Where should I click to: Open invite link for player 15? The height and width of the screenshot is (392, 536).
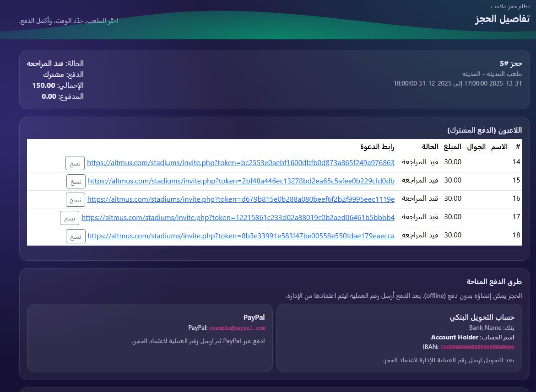242,181
